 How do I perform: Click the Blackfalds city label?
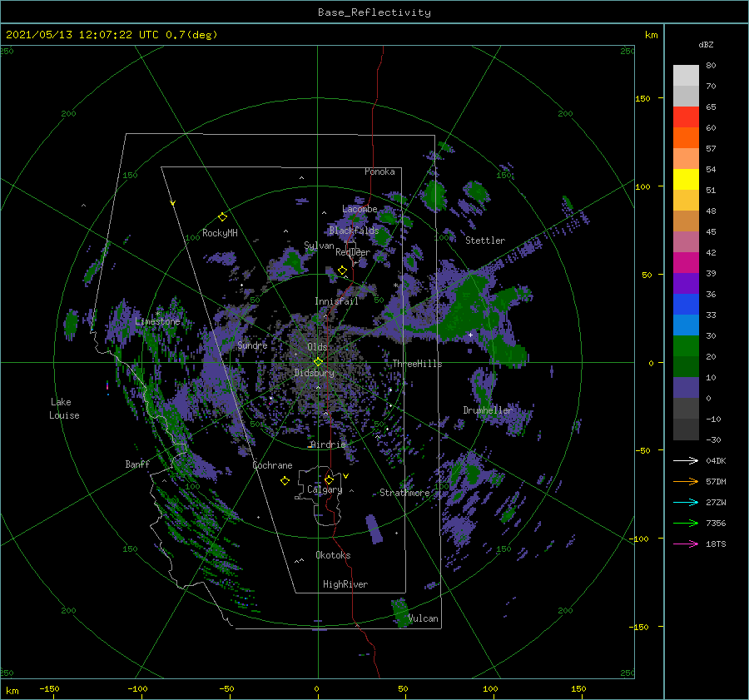tap(354, 231)
